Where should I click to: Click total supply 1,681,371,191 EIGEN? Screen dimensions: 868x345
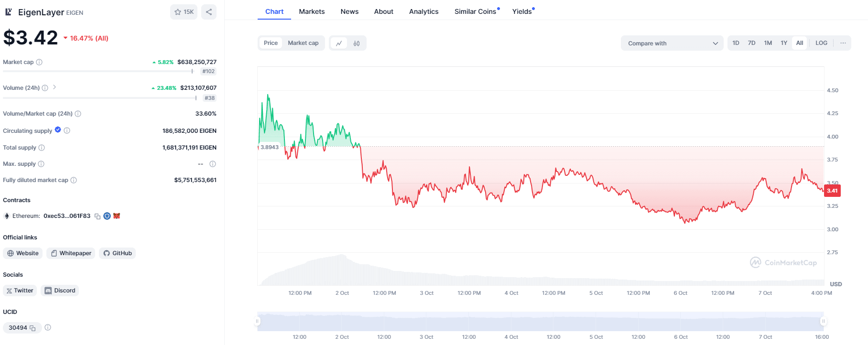189,148
